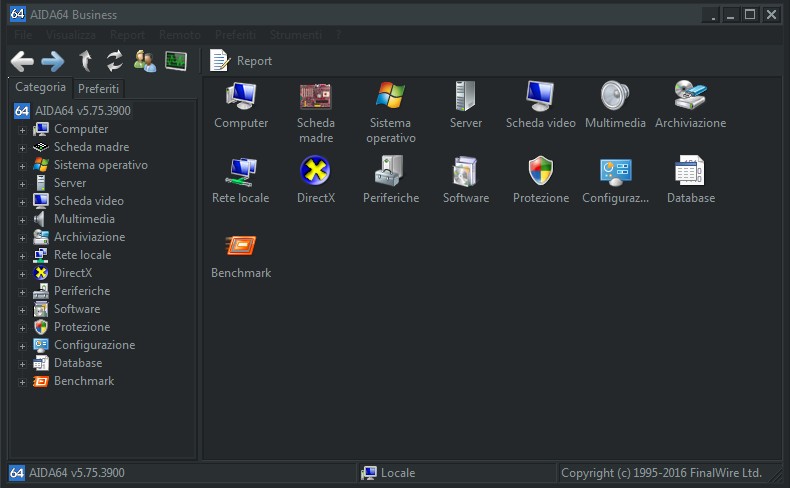Open the Scheda madre motherboard icon in the main pane
Screen dimensions: 790x488
pos(316,96)
